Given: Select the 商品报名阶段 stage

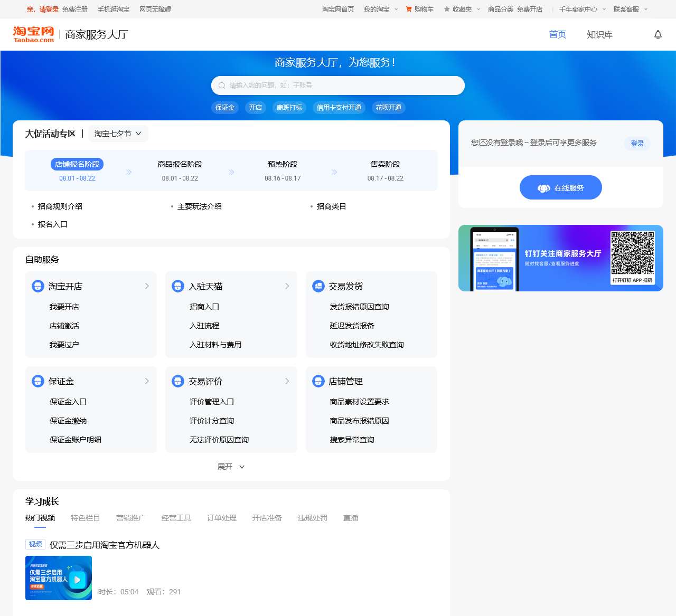Looking at the screenshot, I should coord(180,164).
